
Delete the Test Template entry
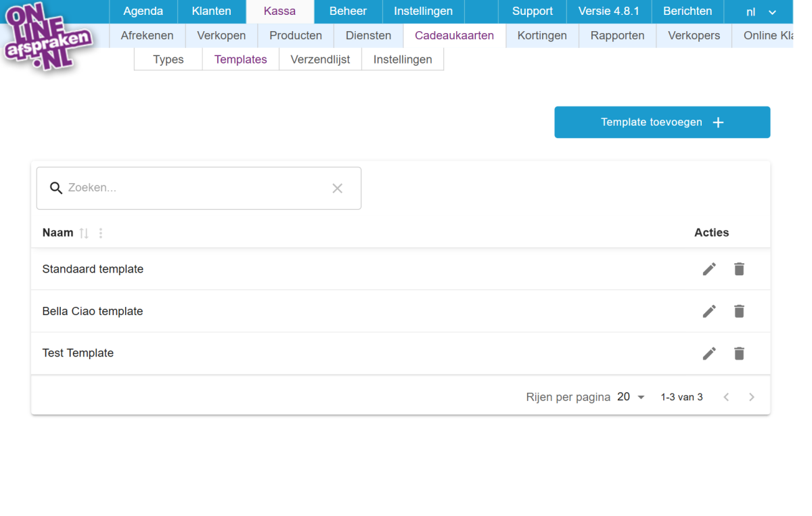pyautogui.click(x=739, y=353)
